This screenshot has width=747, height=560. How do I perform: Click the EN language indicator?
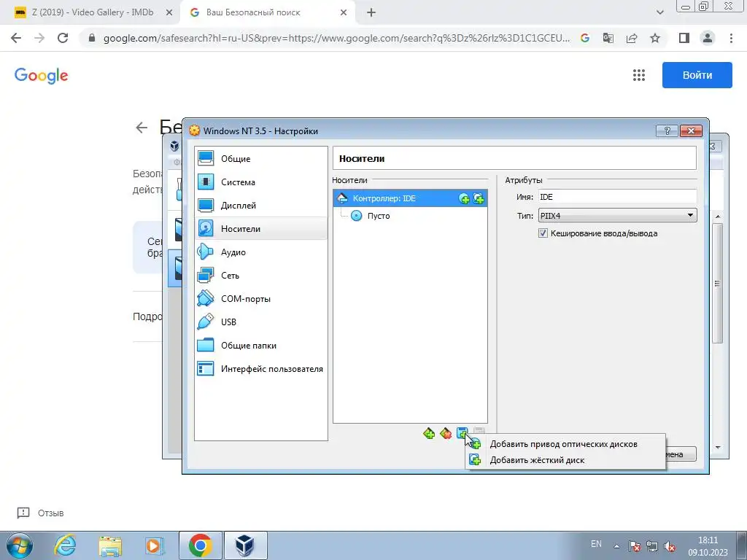596,544
